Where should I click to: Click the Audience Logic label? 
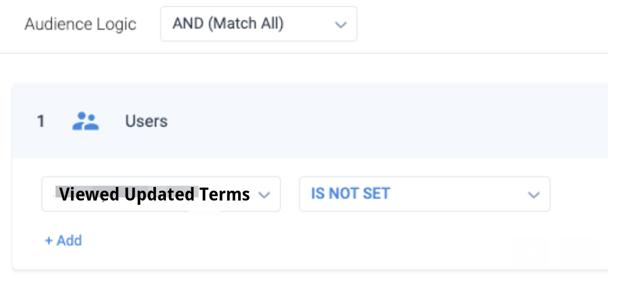[80, 24]
